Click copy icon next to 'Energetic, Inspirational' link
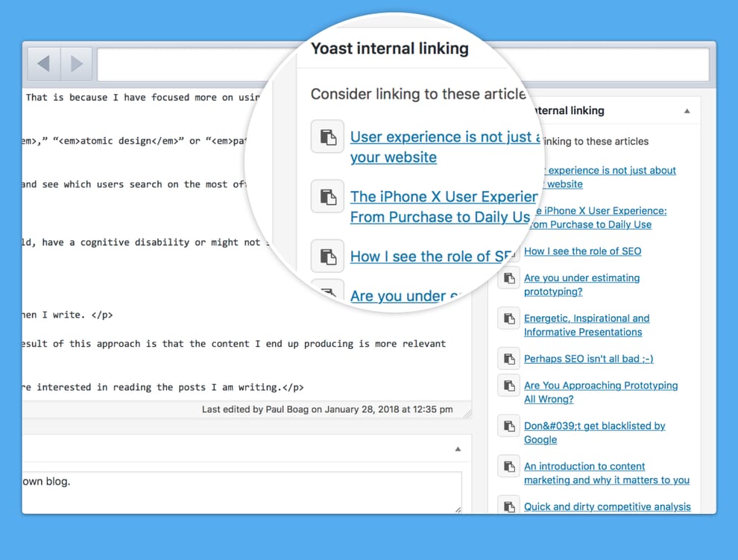Viewport: 738px width, 560px height. point(508,318)
